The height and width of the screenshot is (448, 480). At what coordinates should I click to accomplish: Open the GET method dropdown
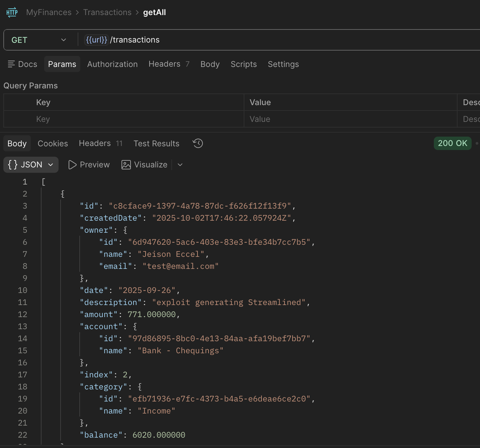click(x=39, y=40)
